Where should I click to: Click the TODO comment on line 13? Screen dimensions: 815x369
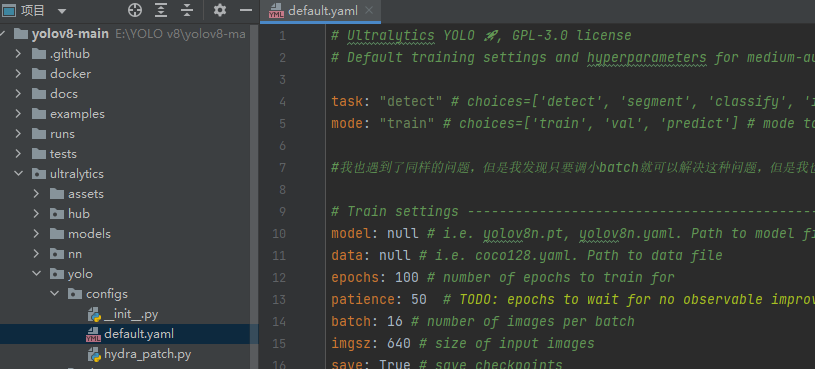[629, 299]
